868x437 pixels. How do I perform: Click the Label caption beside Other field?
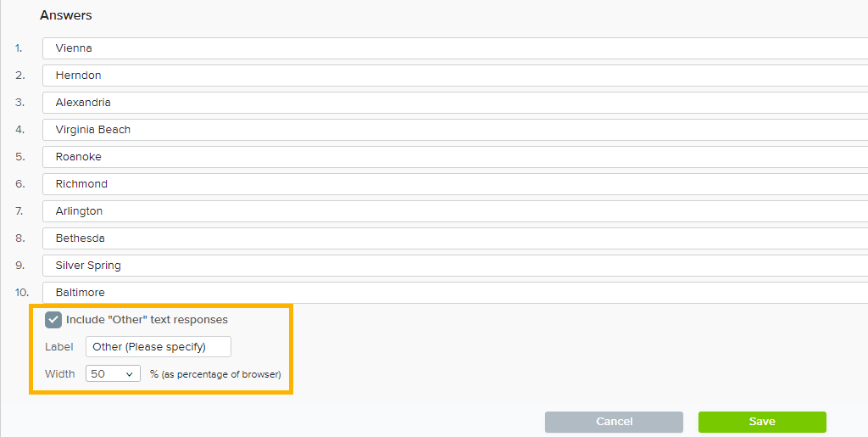click(59, 346)
